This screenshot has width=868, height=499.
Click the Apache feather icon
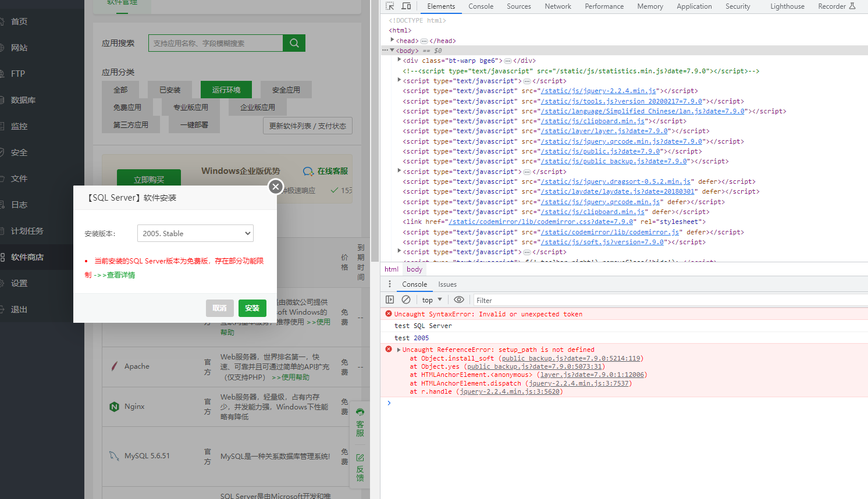114,366
